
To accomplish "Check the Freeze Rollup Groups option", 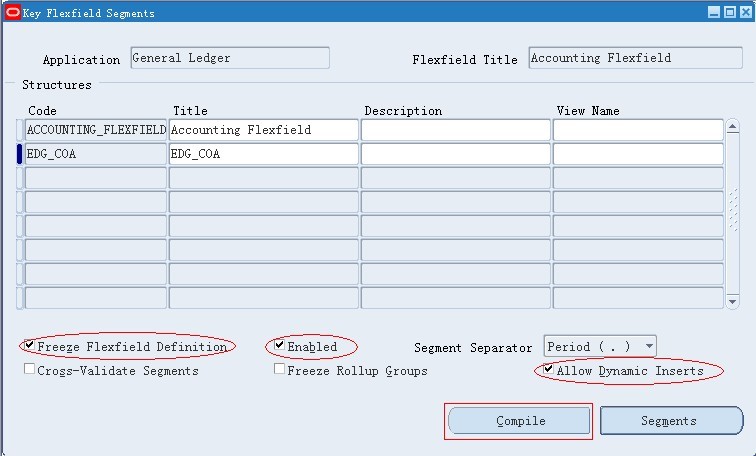I will point(280,370).
